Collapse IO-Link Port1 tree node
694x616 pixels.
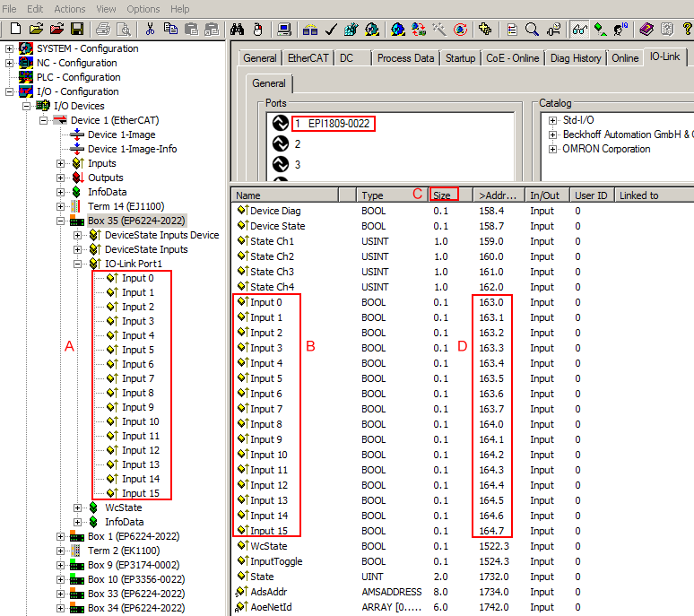point(77,264)
